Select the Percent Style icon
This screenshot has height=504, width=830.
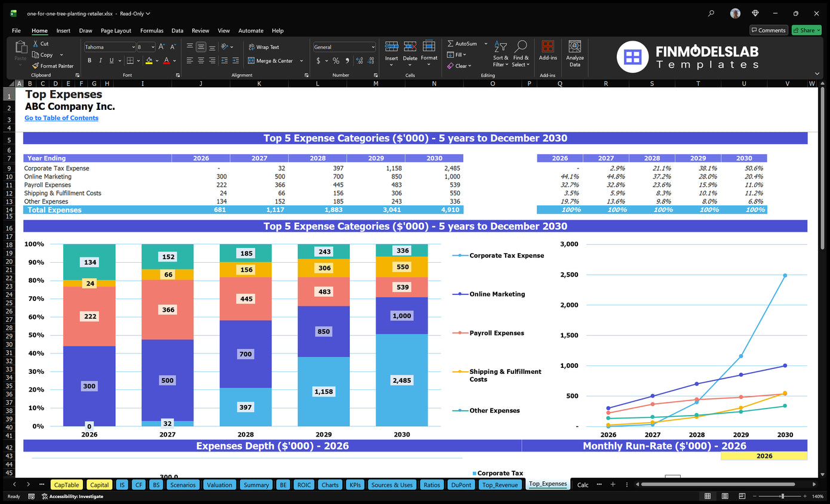point(336,61)
